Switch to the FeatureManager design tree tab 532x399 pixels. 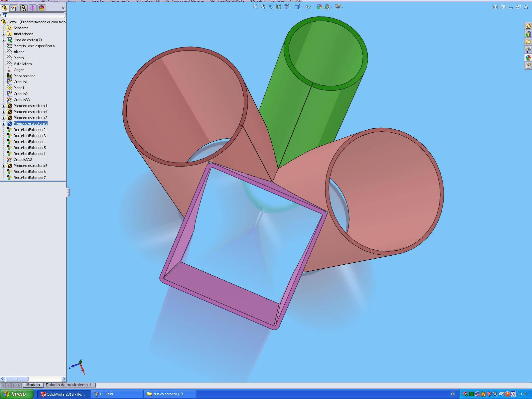pos(4,8)
